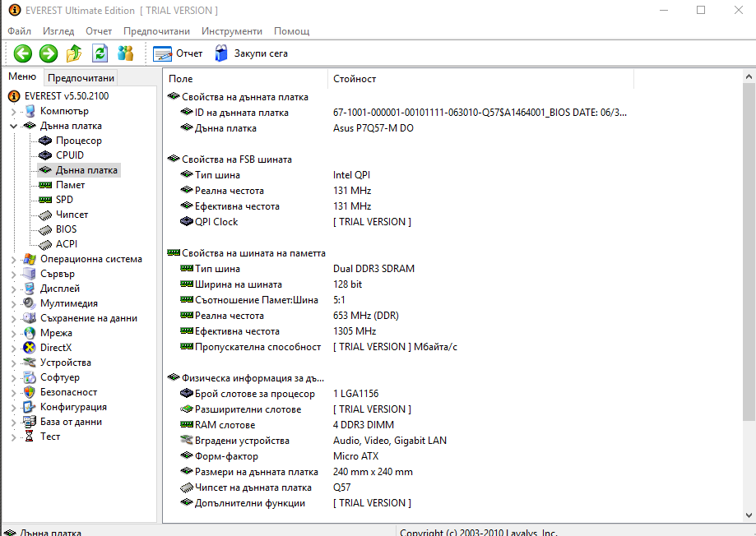Screen dimensions: 756x536
Task: Open the Изглед menu
Action: coord(58,31)
